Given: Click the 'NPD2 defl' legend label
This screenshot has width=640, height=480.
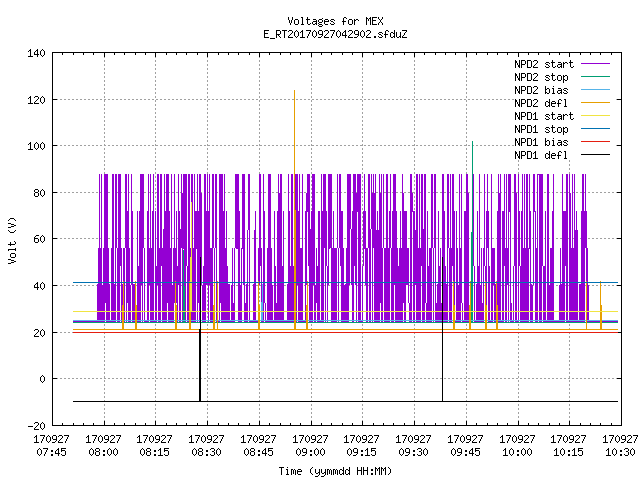Looking at the screenshot, I should pos(541,103).
